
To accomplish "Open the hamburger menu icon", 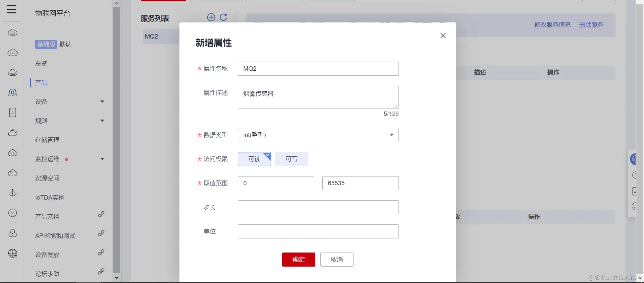I will 12,9.
